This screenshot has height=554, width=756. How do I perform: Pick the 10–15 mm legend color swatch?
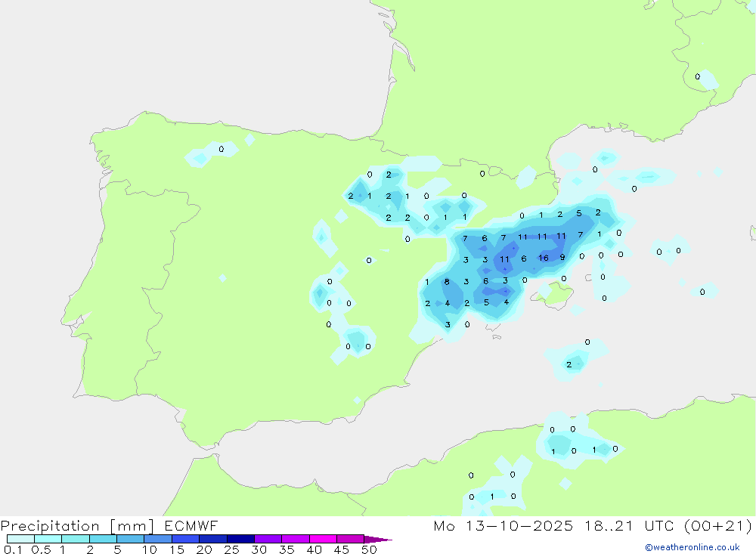158,539
